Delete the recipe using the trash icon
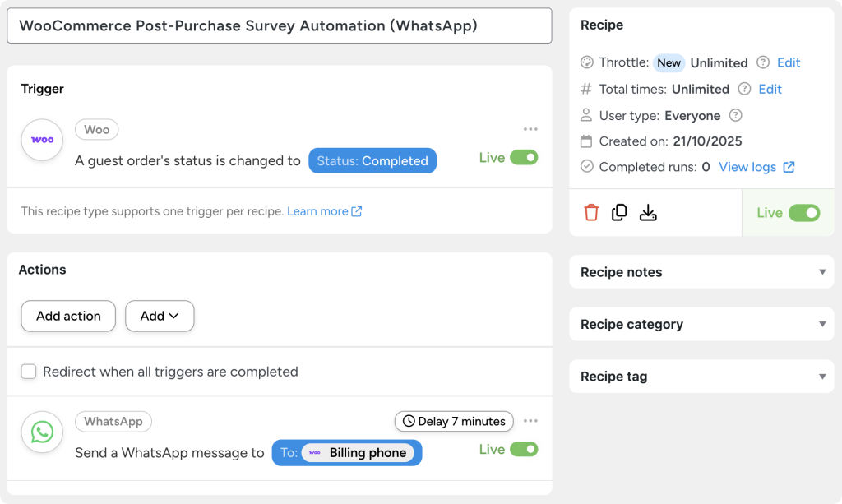 click(x=592, y=212)
